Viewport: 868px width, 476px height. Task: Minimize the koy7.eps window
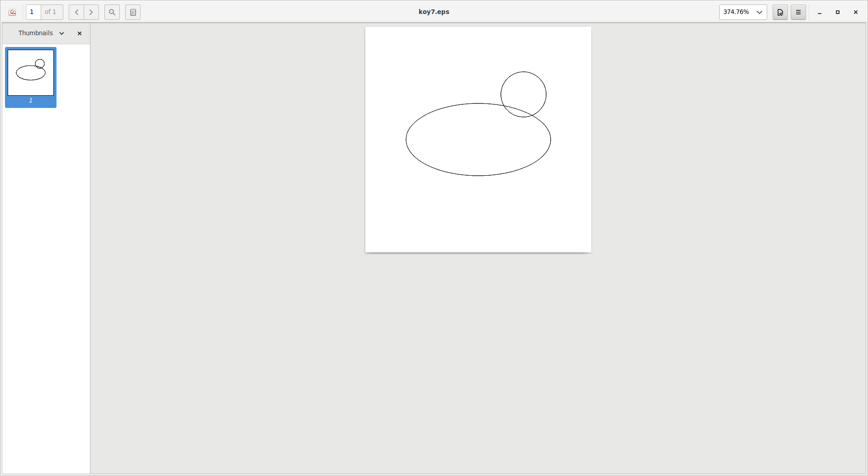(x=820, y=12)
